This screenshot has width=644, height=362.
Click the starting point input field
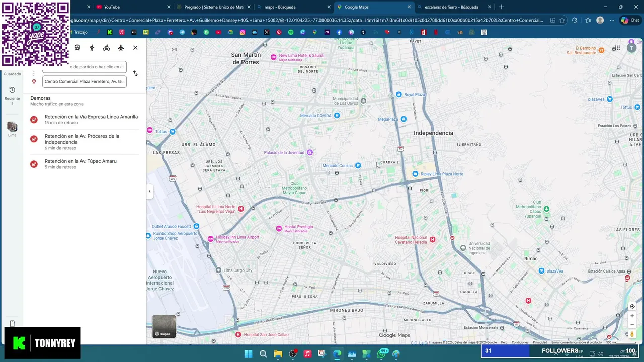coord(85,67)
